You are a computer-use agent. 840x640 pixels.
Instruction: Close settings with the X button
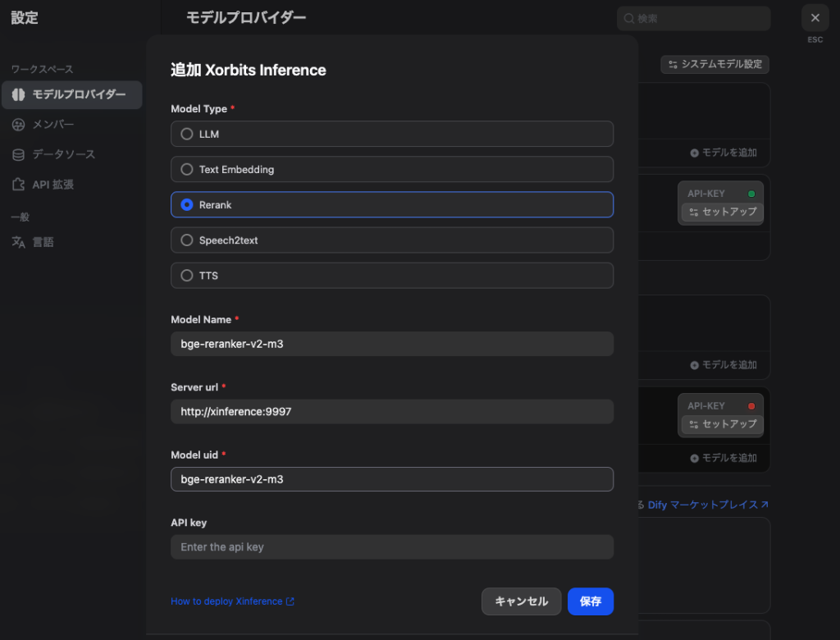coord(815,18)
